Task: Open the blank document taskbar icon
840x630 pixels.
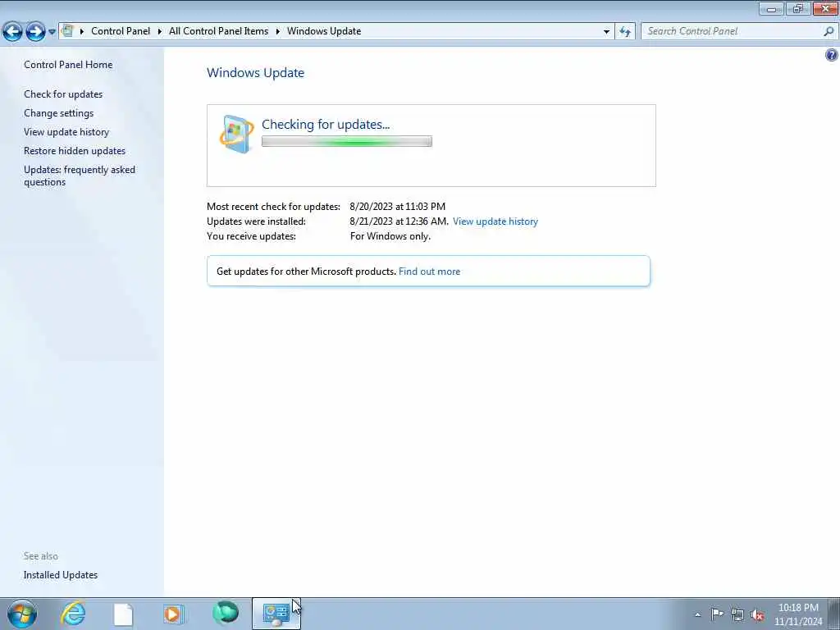Action: (x=123, y=614)
